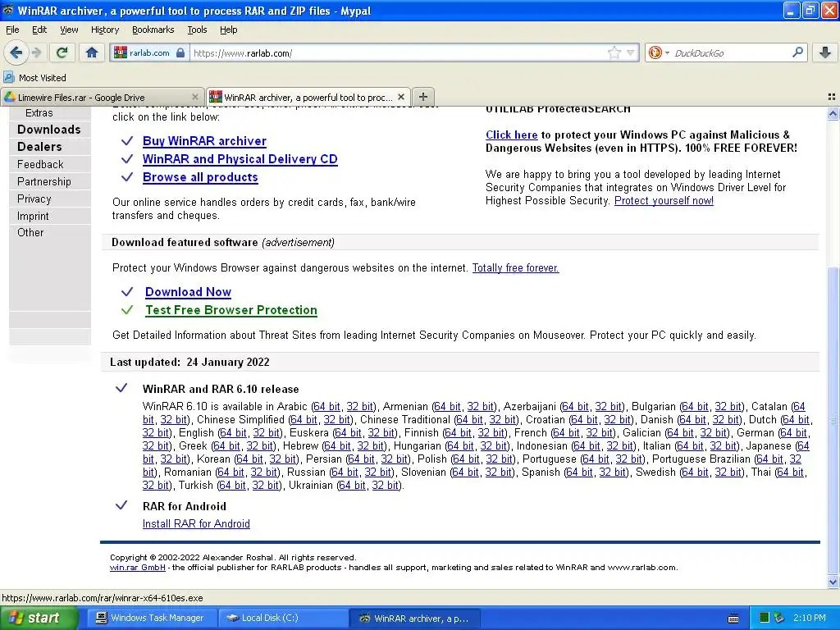Download Arabic 64 bit WinRAR

coord(326,406)
